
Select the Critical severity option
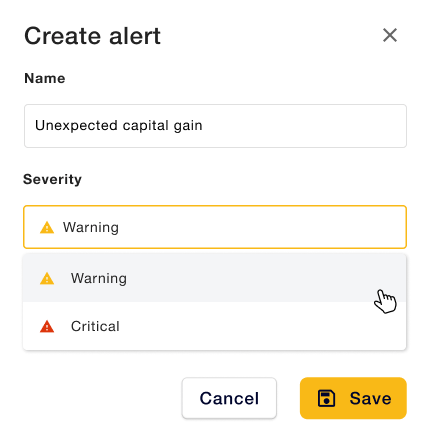tap(215, 326)
